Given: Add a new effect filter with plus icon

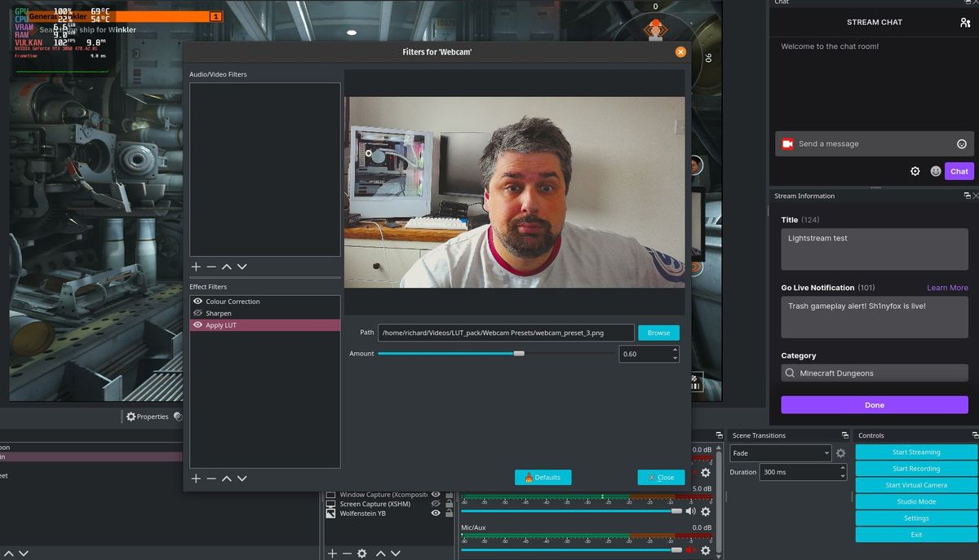Looking at the screenshot, I should point(196,478).
